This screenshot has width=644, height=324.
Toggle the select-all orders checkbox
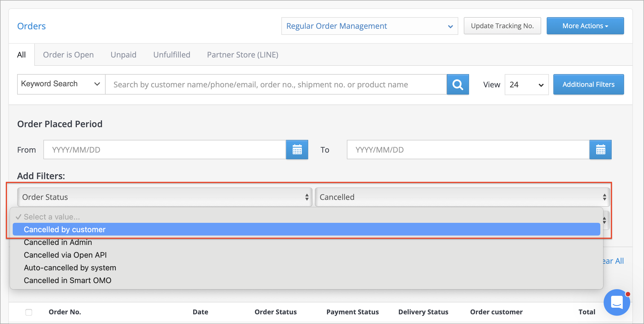[29, 312]
